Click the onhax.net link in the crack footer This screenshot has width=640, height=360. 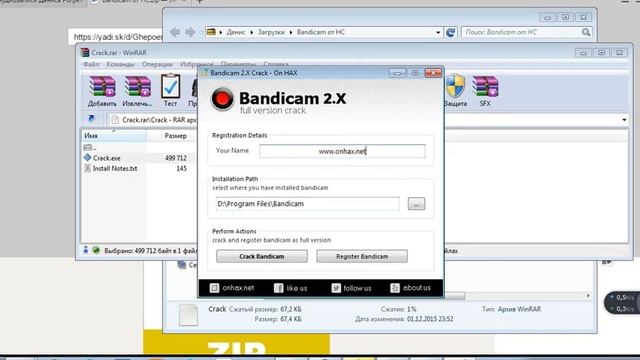point(232,288)
